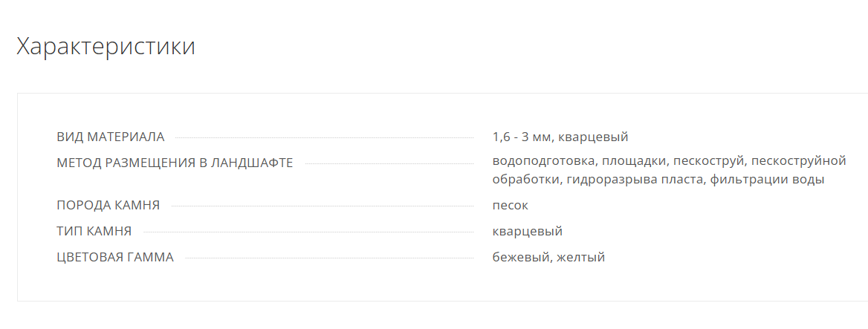Select the МЕТОД РАЗМЕЩЕНИЯ В ЛАНДШАФТЕ label

[x=175, y=163]
